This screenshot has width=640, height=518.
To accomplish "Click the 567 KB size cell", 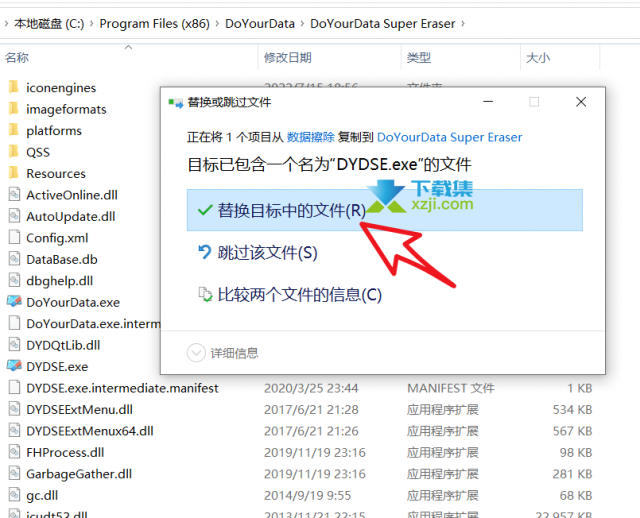I will [572, 431].
